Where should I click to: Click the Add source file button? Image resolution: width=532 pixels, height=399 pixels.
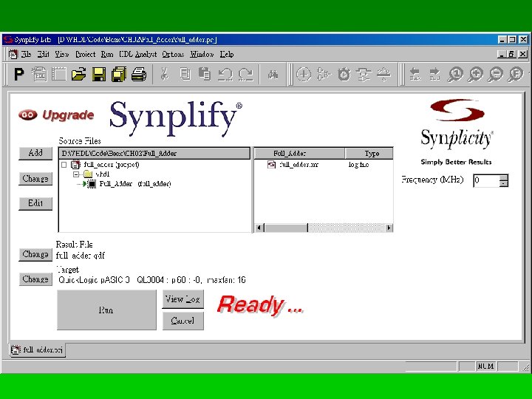(35, 153)
